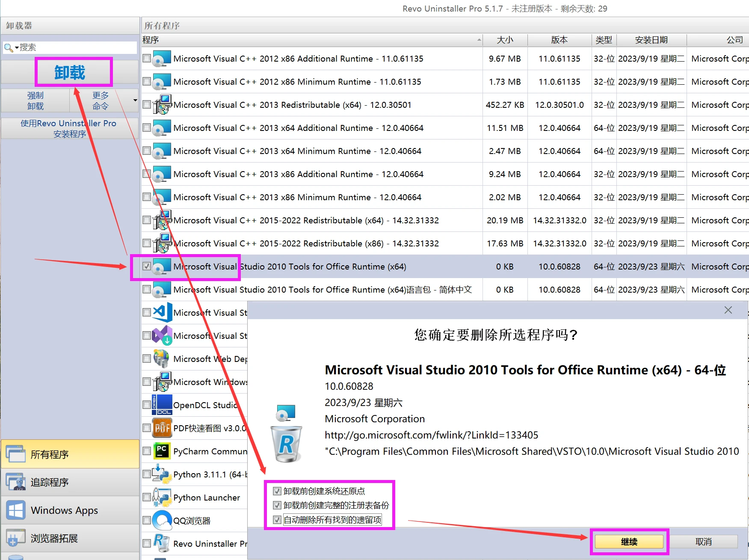Screen dimensions: 749x560
Task: Uncheck Visual Studio 2010 Tools for Office Runtime (x64)
Action: pyautogui.click(x=147, y=266)
